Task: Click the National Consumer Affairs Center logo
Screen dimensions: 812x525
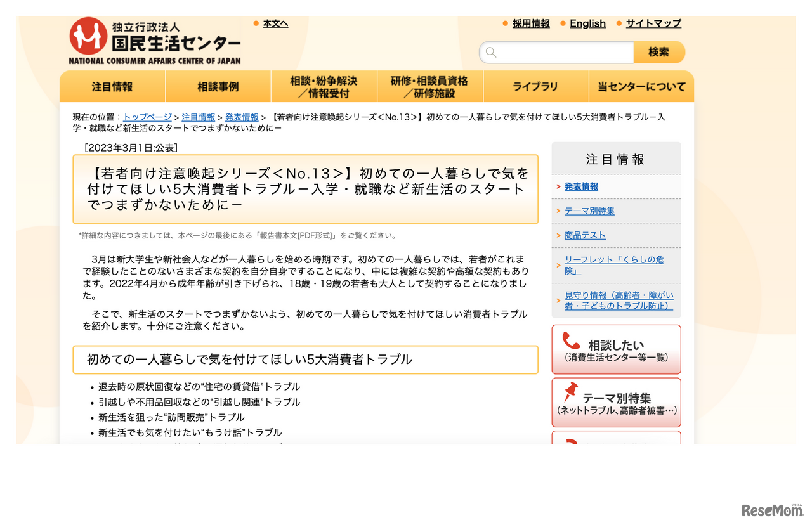Action: pos(155,41)
